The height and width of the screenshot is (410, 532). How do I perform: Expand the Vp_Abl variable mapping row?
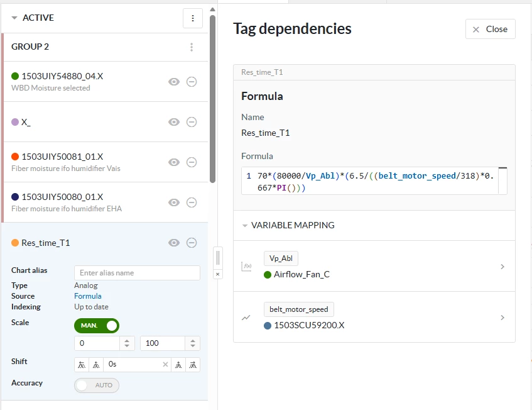click(502, 267)
